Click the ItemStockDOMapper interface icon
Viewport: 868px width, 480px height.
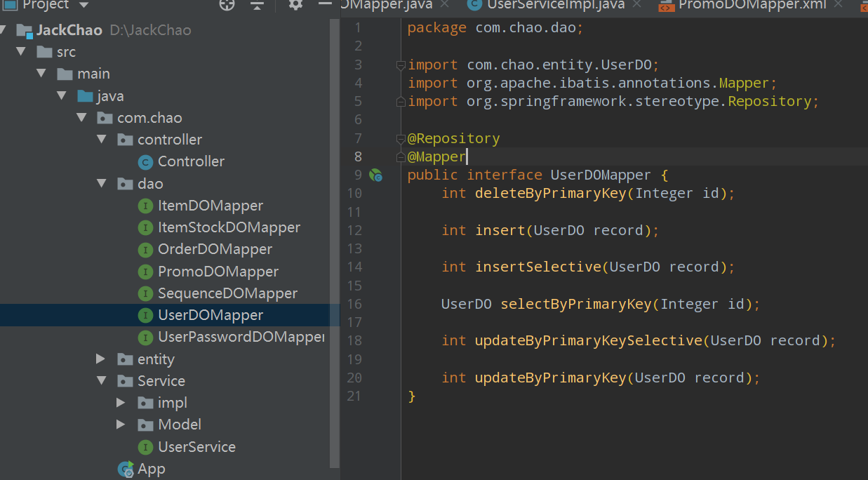click(146, 228)
